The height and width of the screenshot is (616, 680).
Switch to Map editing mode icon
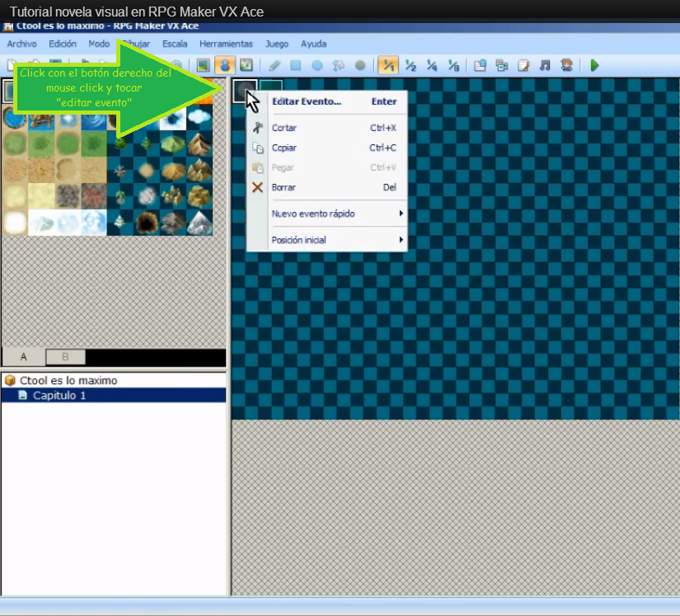pos(203,65)
